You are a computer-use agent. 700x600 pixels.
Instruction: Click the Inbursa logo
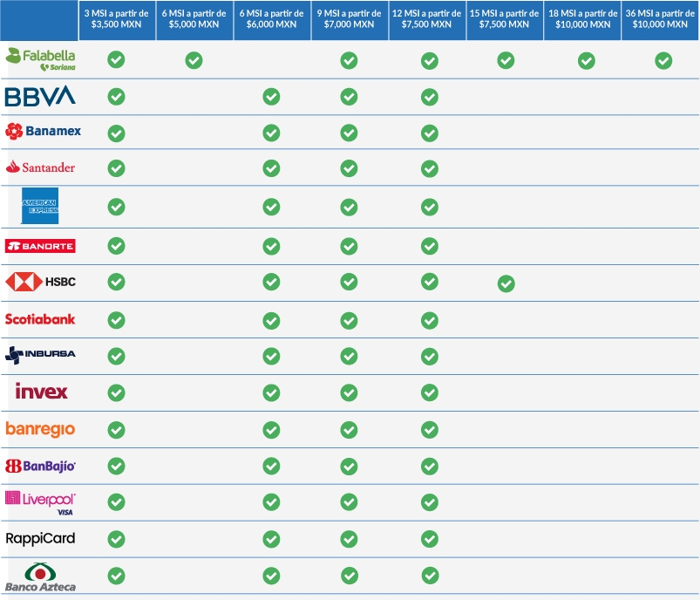coord(40,354)
